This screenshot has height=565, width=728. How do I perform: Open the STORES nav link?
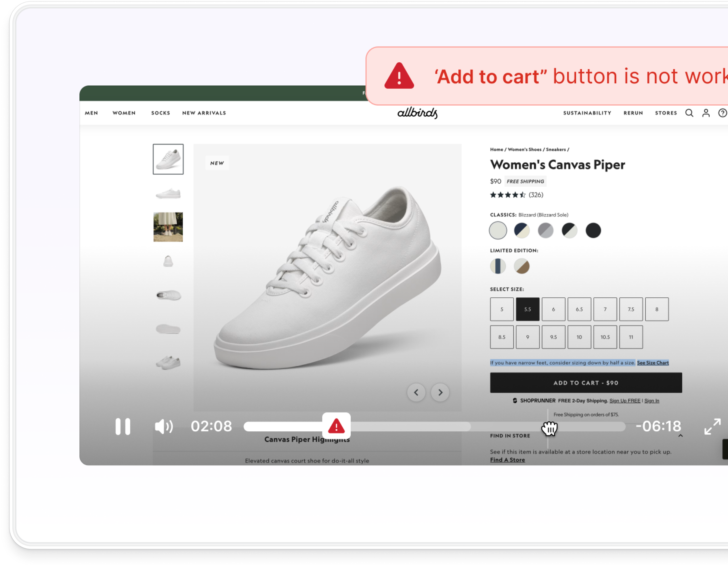click(x=666, y=113)
